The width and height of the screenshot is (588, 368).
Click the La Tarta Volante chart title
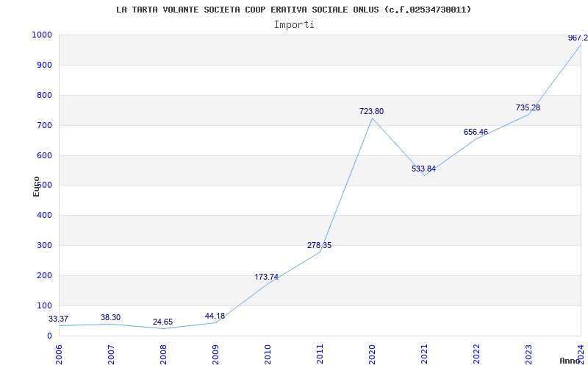pos(294,10)
